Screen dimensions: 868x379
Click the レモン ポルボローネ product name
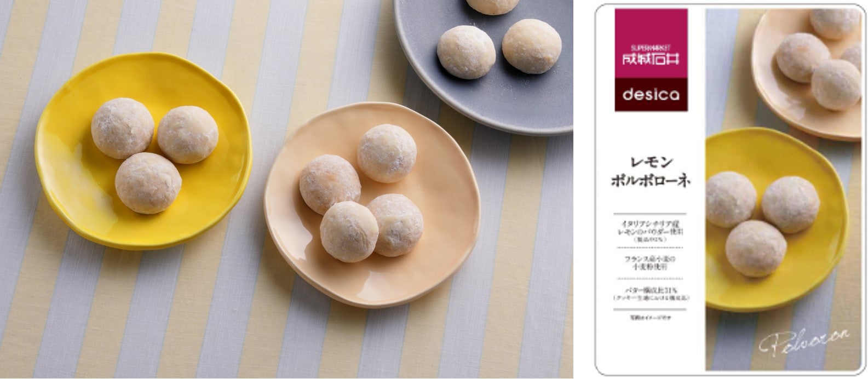(x=650, y=171)
